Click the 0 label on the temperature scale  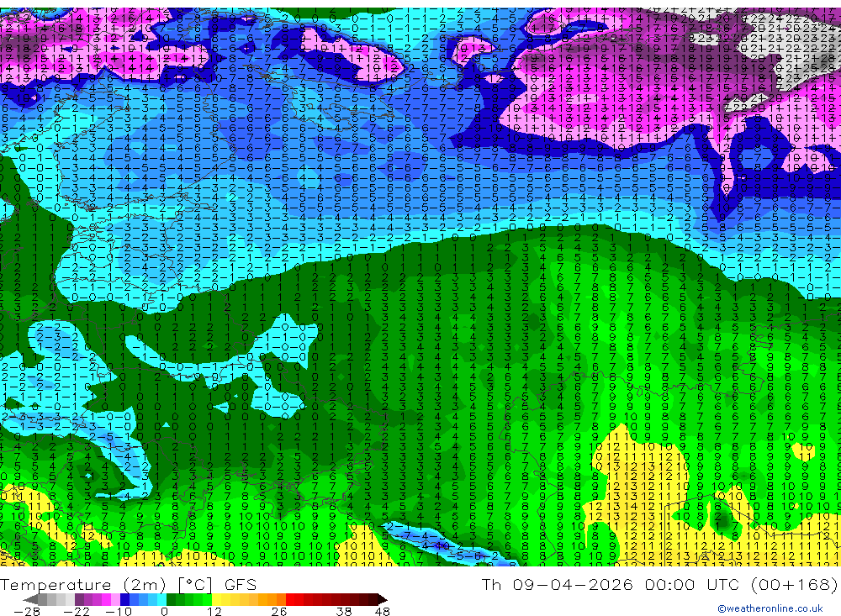(x=165, y=611)
